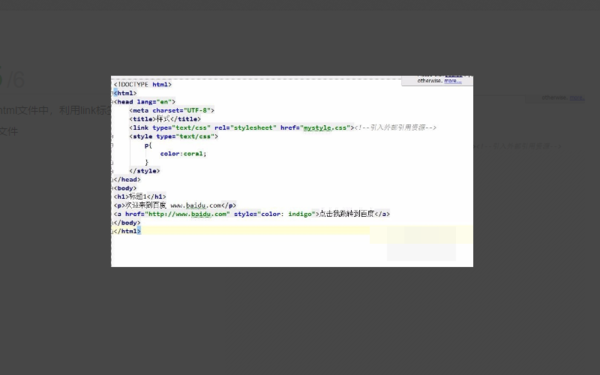Click the grey HTML comment after the link tag
Screen dimensions: 600x375
396,128
